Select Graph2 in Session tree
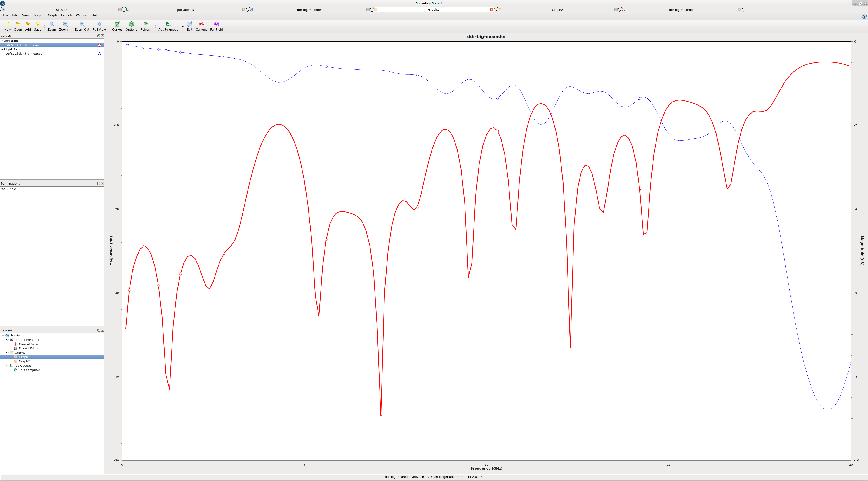868x481 pixels. click(x=24, y=361)
